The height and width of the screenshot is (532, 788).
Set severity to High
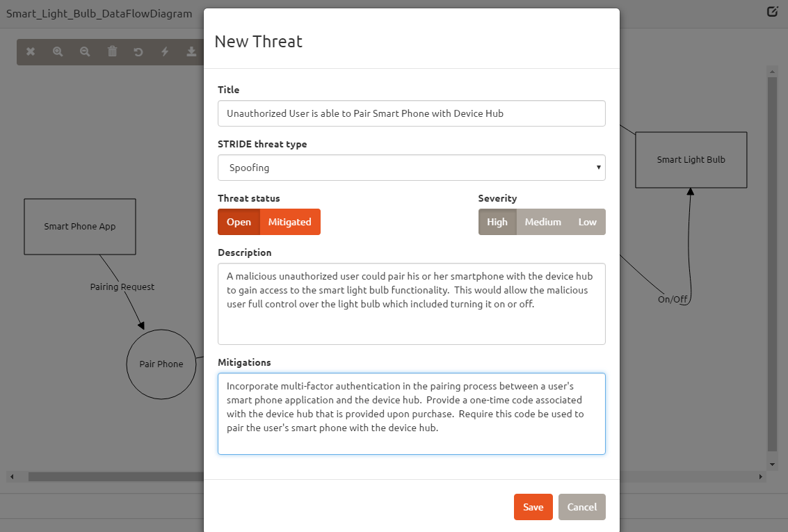tap(497, 222)
